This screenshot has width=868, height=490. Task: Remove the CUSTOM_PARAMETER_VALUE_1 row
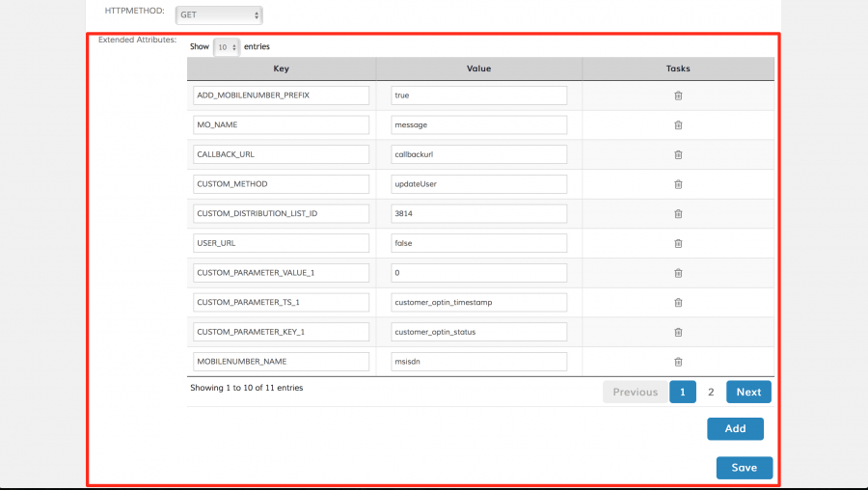(678, 273)
